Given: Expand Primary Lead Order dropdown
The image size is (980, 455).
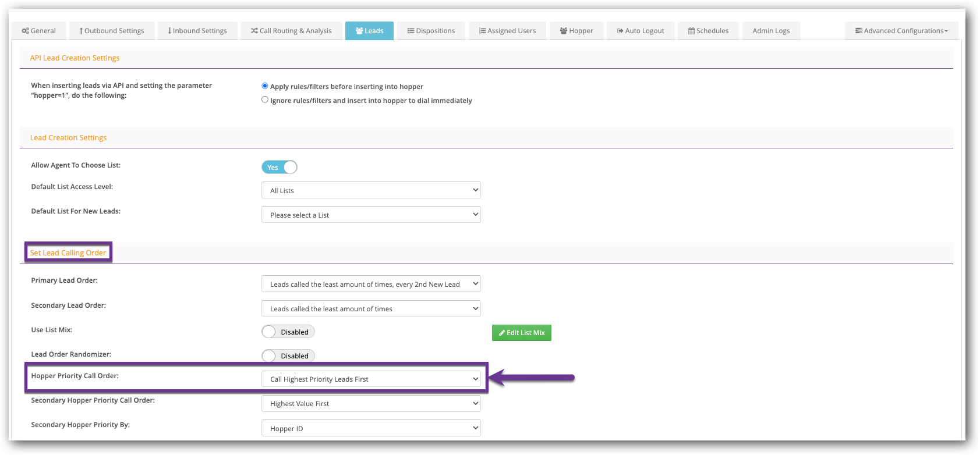Looking at the screenshot, I should coord(371,284).
